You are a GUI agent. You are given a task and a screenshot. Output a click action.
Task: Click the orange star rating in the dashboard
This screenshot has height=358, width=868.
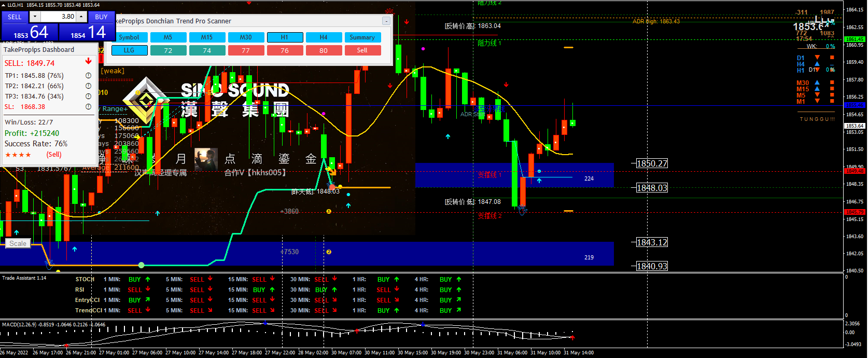point(18,155)
